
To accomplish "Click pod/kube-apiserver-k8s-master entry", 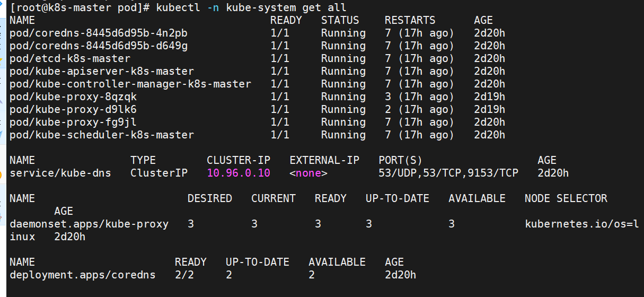I will coord(102,71).
